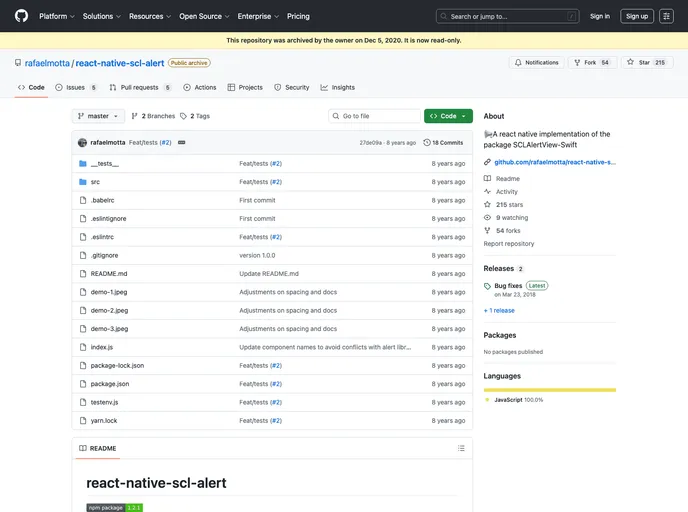Screen dimensions: 688x512
Task: Open the package.json file
Action: (110, 384)
